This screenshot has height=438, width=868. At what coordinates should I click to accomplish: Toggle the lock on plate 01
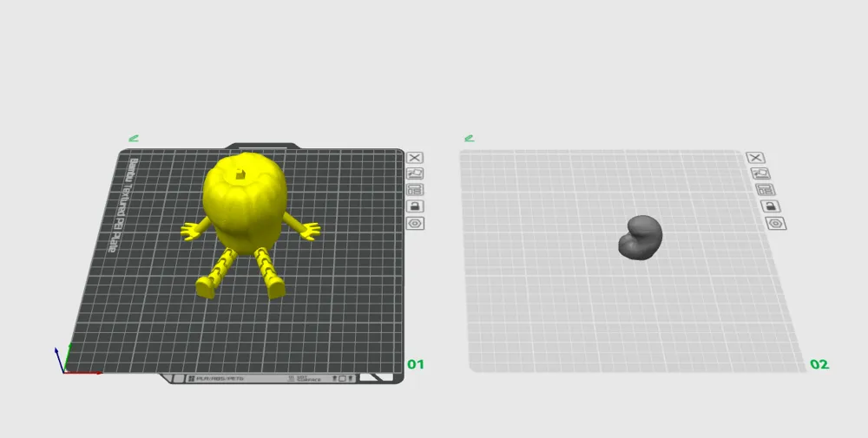coord(415,206)
